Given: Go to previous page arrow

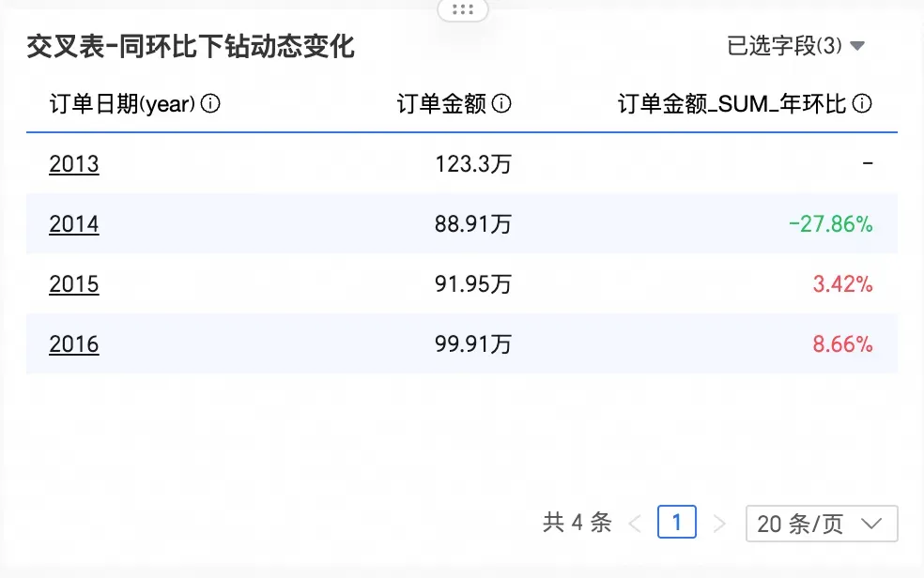Looking at the screenshot, I should (x=635, y=524).
